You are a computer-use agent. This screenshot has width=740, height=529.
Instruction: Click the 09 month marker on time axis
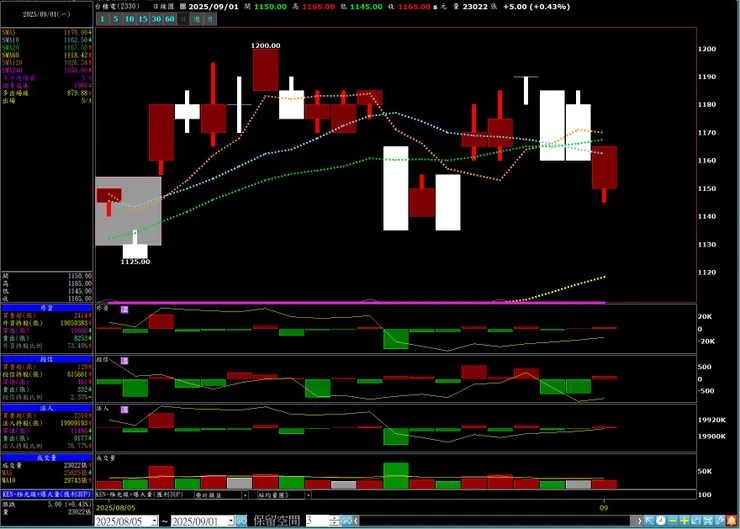click(x=604, y=508)
